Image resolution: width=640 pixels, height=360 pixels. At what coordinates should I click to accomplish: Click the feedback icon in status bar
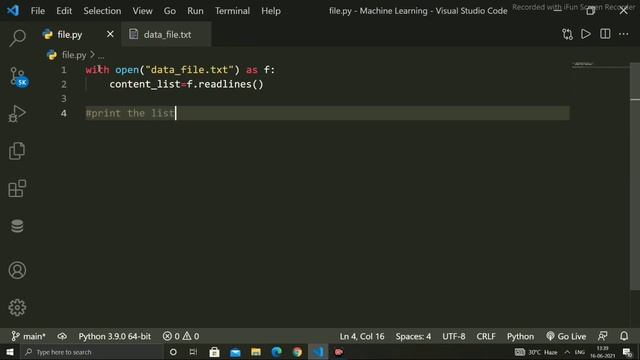click(602, 336)
